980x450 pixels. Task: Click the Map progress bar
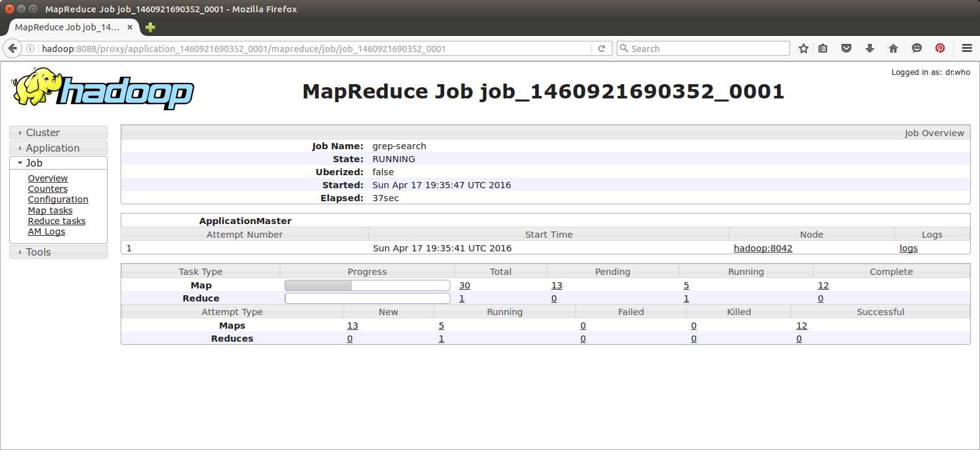pyautogui.click(x=367, y=285)
